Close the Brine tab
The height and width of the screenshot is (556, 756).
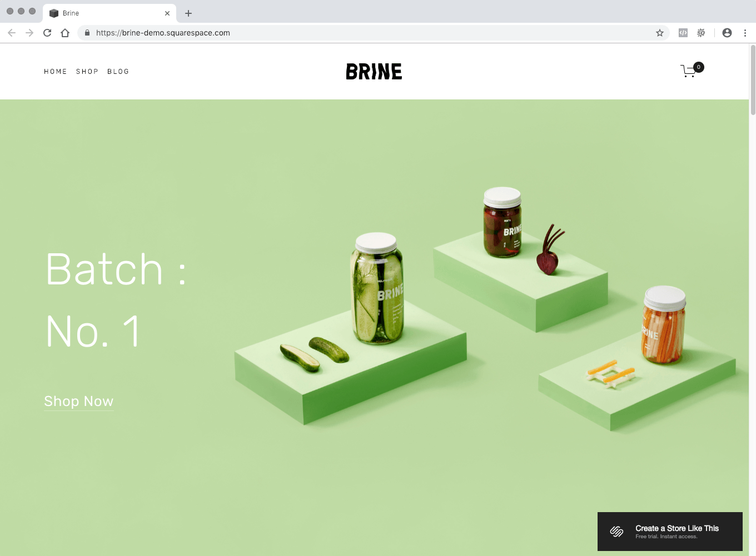coord(167,13)
